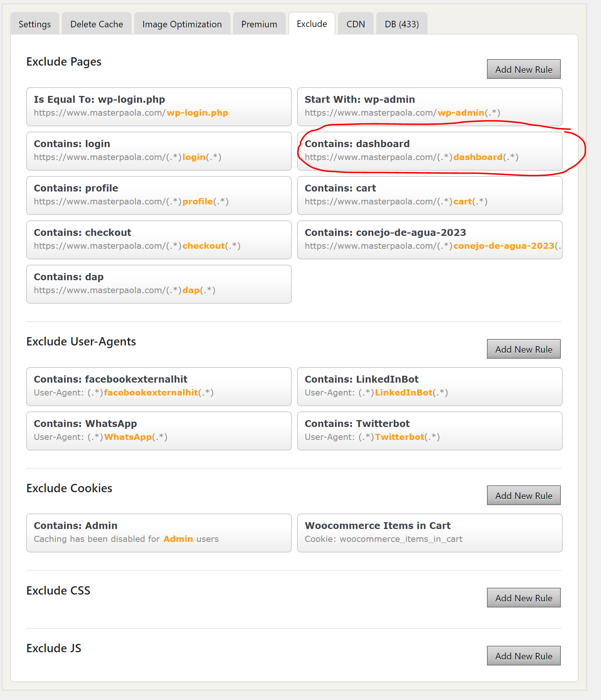Screen dimensions: 601x700
Task: Edit the Contains: checkout rule
Action: click(159, 240)
